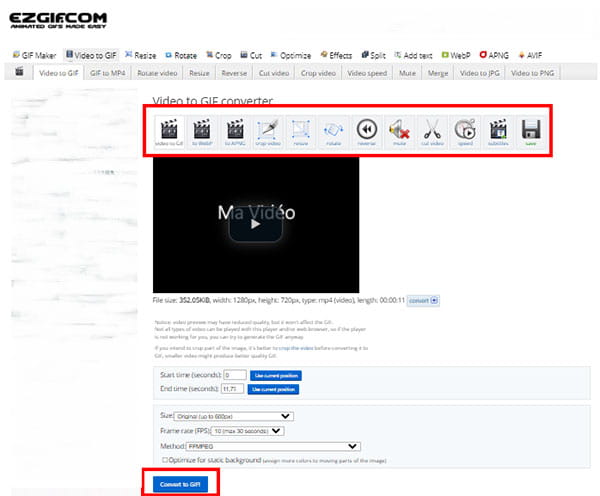This screenshot has width=600, height=496.
Task: Click the 'video to GIF' clapperboard icon
Action: 169,132
